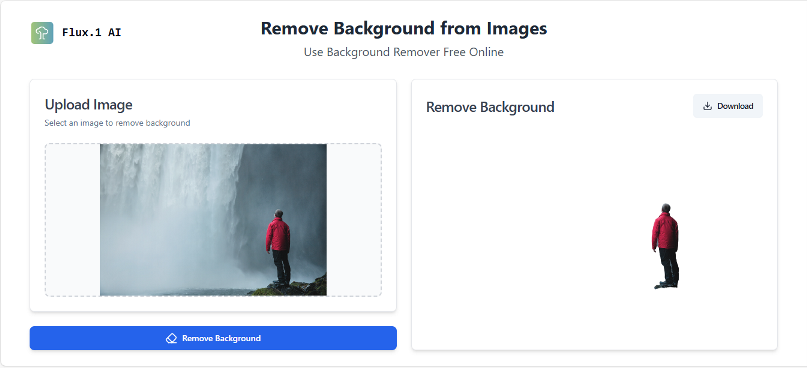Click the Remove Background blue button

213,338
